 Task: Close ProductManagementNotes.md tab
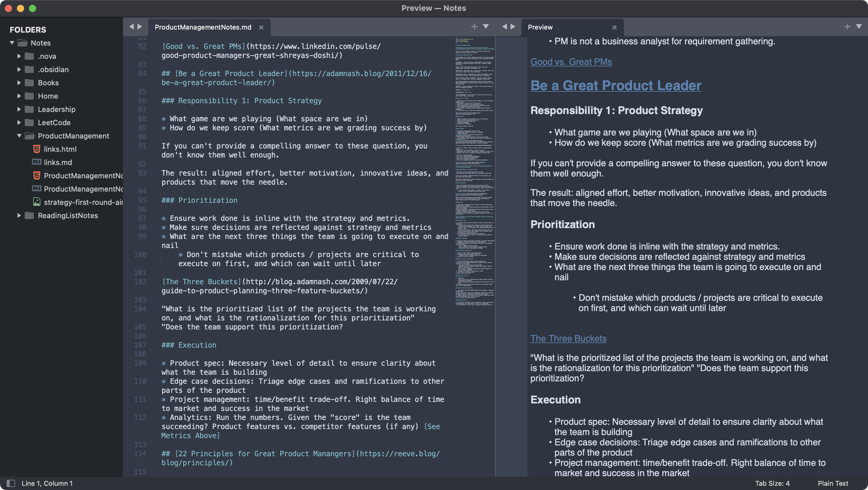(x=261, y=27)
